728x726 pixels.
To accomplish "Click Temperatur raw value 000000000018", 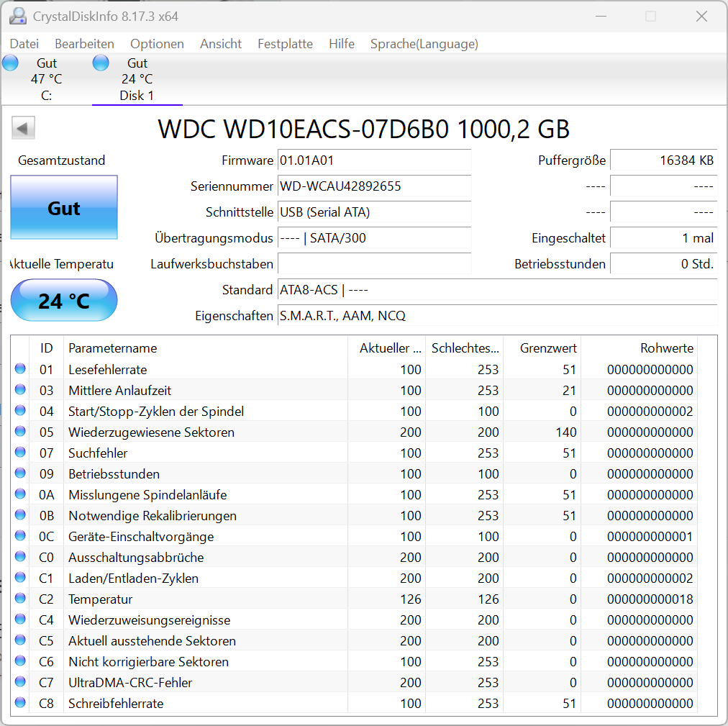I will pyautogui.click(x=650, y=599).
